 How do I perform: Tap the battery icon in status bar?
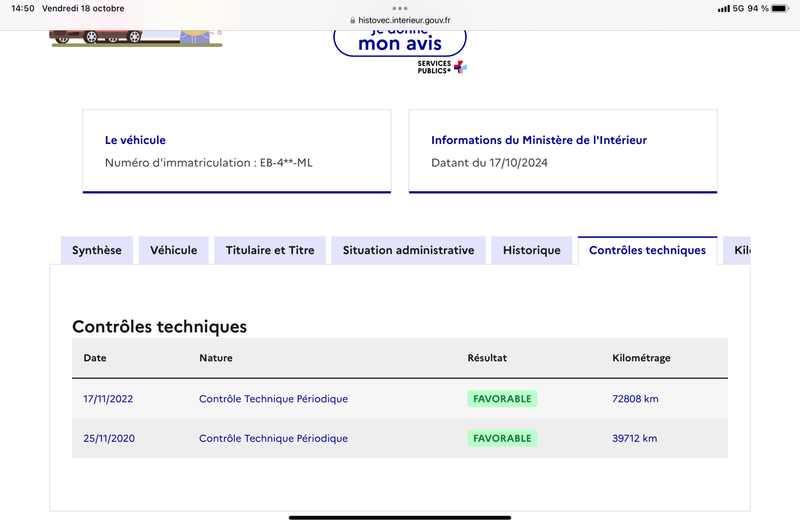click(x=780, y=9)
